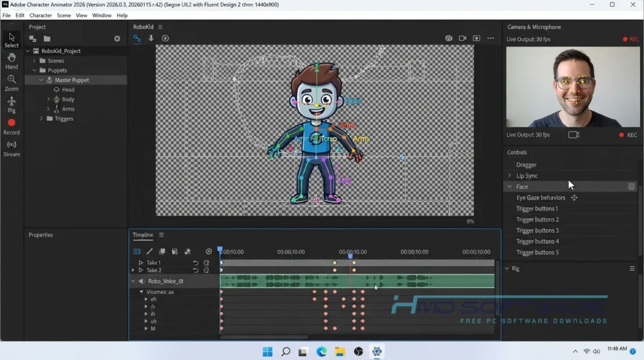
Task: Open the three-dot more options menu
Action: (491, 38)
